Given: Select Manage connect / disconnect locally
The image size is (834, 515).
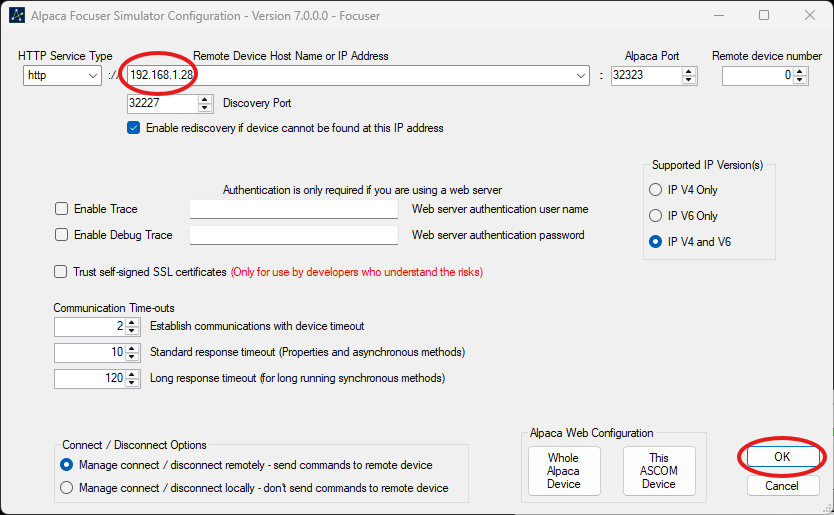Looking at the screenshot, I should [x=66, y=488].
